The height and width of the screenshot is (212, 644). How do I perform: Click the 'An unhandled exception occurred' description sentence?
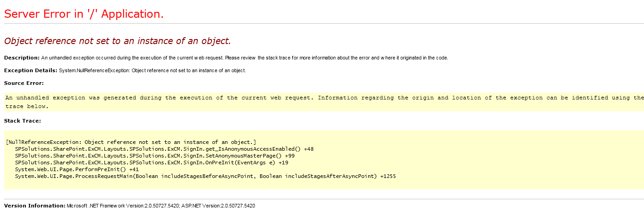(x=245, y=58)
